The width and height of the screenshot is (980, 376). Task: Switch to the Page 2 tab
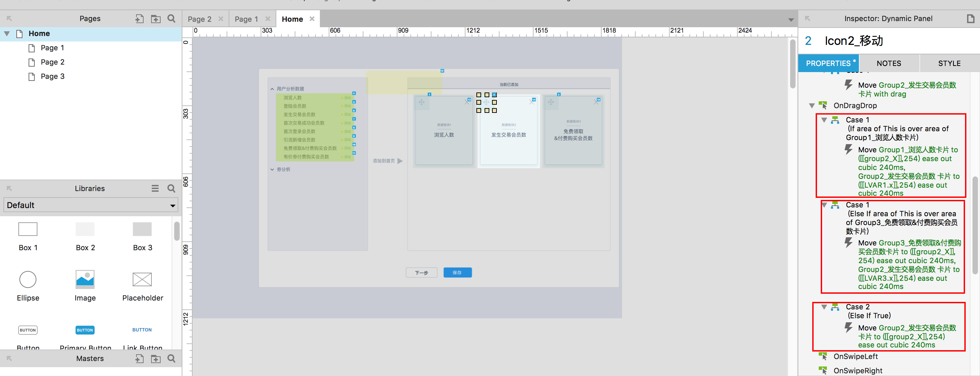199,19
